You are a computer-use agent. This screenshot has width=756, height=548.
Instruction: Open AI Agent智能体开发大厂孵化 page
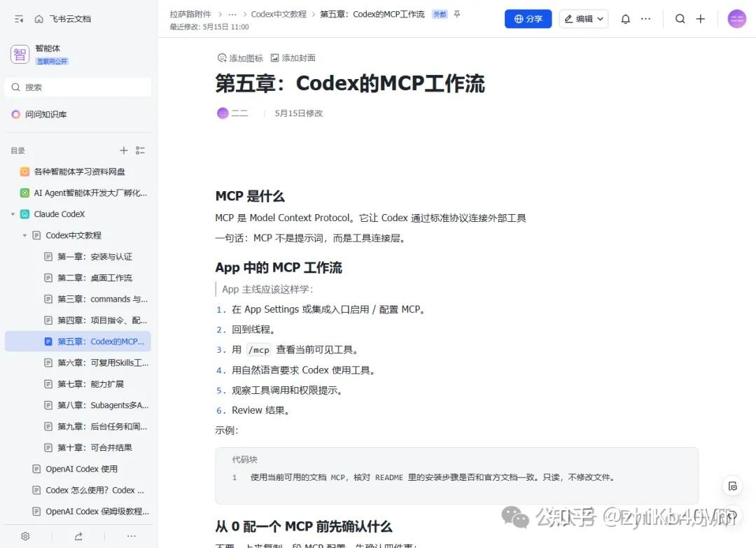[x=90, y=192]
